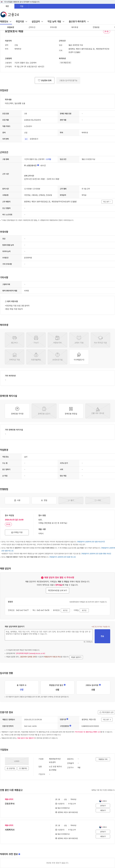Expand the 직업 능력 개발 menu

[x=56, y=22]
